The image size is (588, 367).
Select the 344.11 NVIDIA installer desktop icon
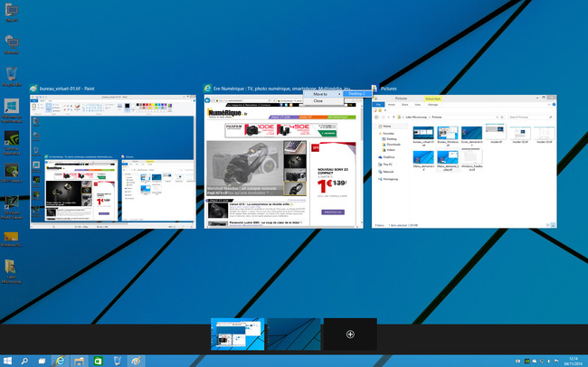(12, 173)
